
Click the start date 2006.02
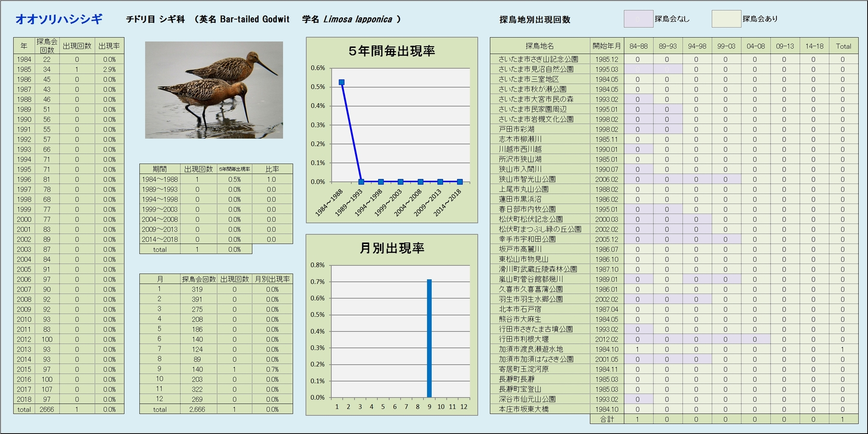(607, 179)
